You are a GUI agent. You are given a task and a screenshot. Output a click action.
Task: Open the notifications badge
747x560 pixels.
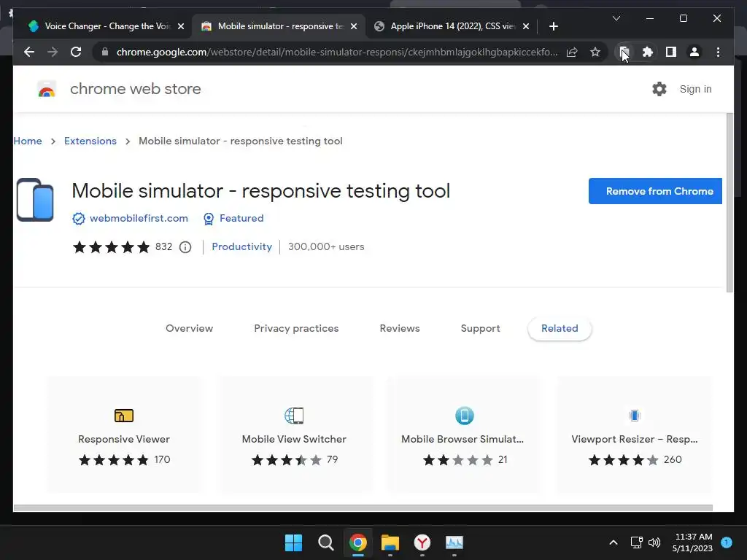pyautogui.click(x=727, y=542)
